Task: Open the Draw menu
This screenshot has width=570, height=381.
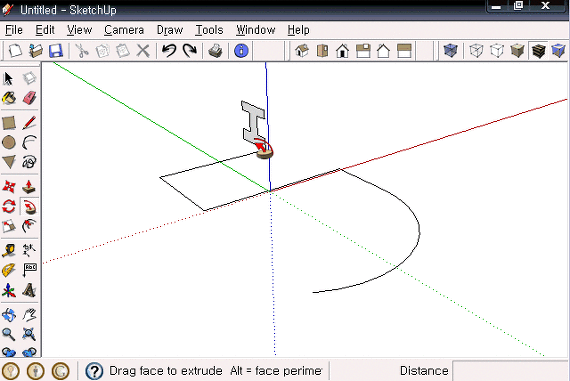Action: click(x=170, y=30)
